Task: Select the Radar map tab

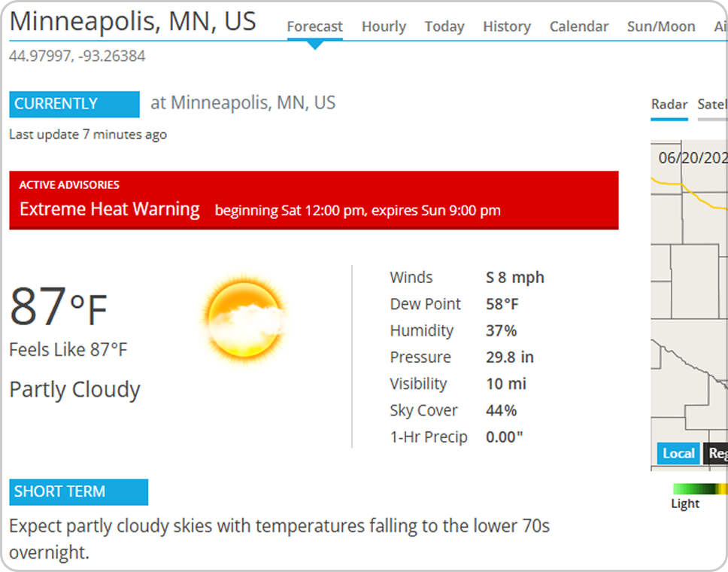Action: 669,105
